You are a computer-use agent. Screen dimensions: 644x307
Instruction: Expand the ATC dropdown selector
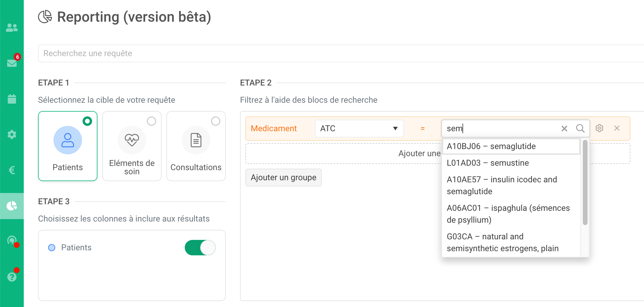coord(359,129)
